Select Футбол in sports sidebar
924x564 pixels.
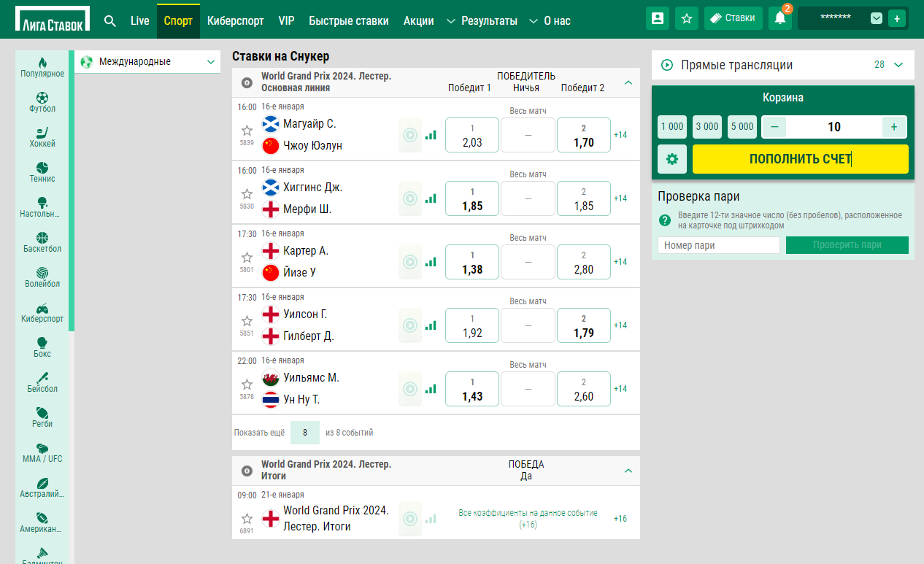pos(42,102)
